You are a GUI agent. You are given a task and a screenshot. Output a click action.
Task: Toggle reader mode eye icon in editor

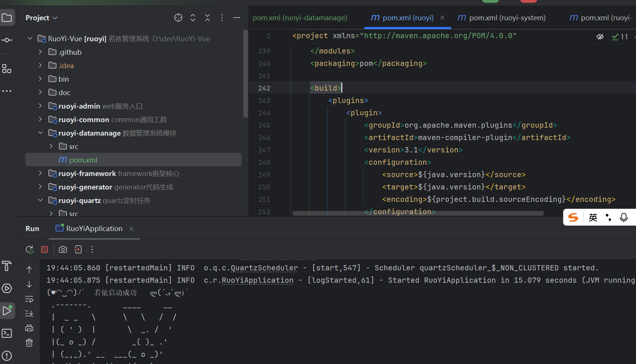click(600, 37)
